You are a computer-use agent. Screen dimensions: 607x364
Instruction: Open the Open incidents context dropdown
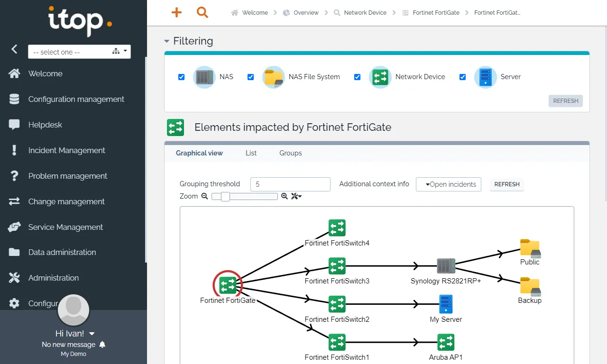click(449, 184)
